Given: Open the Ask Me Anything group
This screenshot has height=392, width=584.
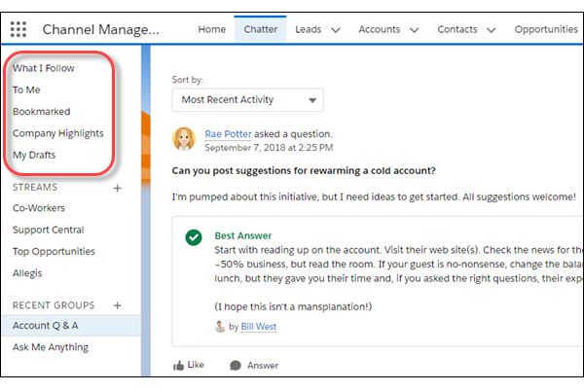Looking at the screenshot, I should point(51,347).
